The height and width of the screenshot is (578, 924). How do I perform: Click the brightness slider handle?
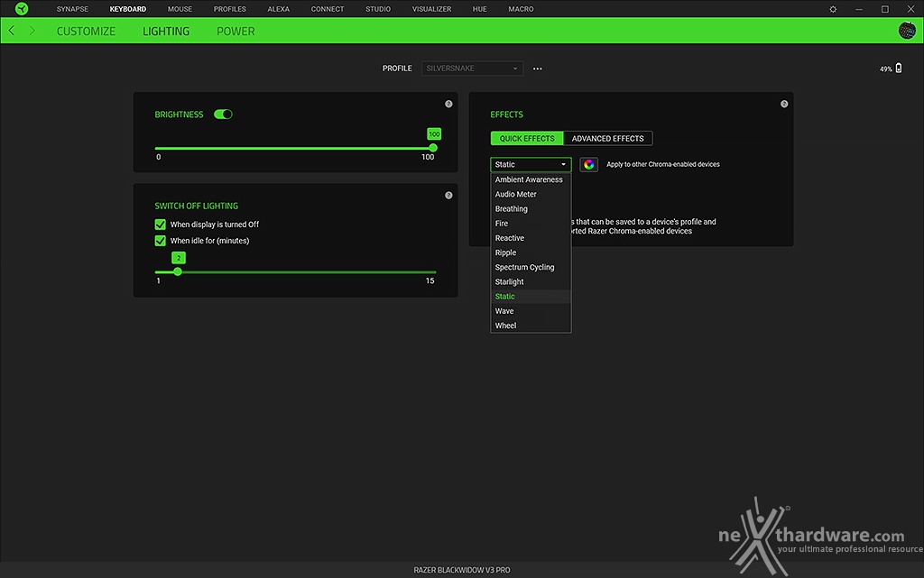pyautogui.click(x=433, y=148)
